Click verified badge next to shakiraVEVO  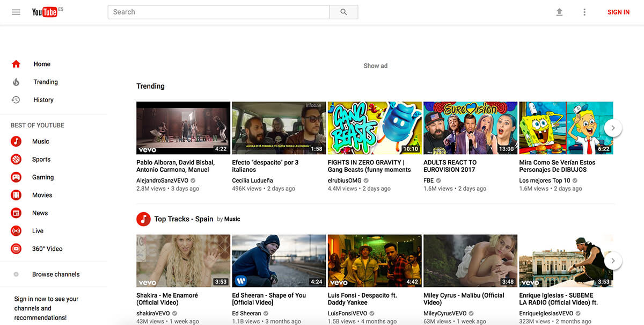[175, 313]
